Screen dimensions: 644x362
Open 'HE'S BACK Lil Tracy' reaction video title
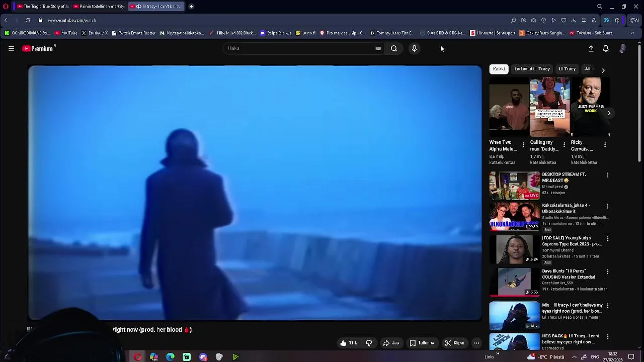point(571,339)
